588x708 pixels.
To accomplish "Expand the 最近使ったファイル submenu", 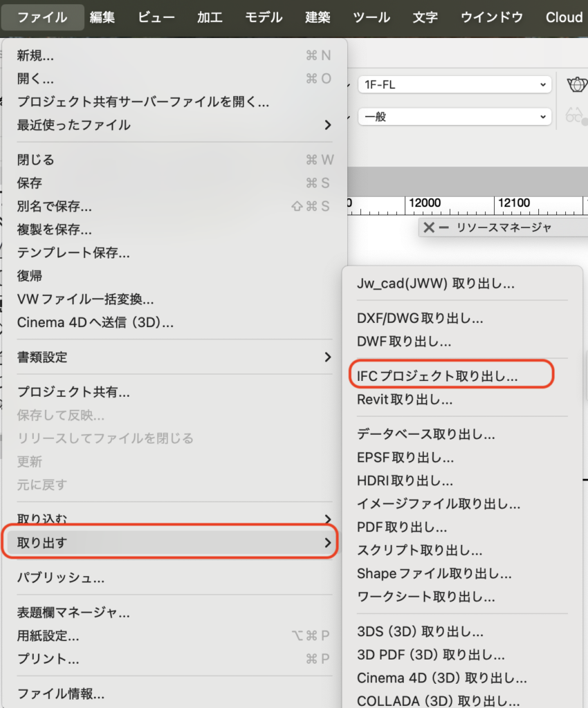I will click(x=173, y=125).
